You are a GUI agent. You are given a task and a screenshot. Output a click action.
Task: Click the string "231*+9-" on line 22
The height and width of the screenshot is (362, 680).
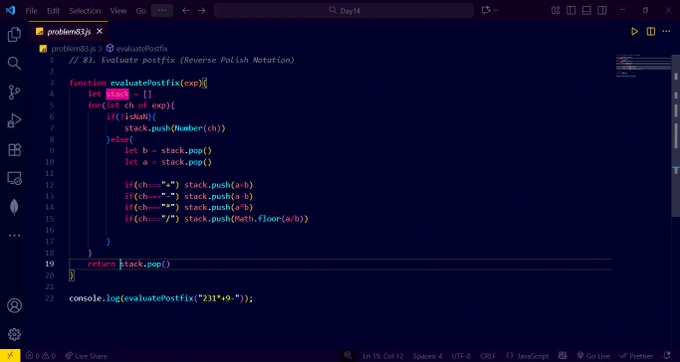[220, 298]
